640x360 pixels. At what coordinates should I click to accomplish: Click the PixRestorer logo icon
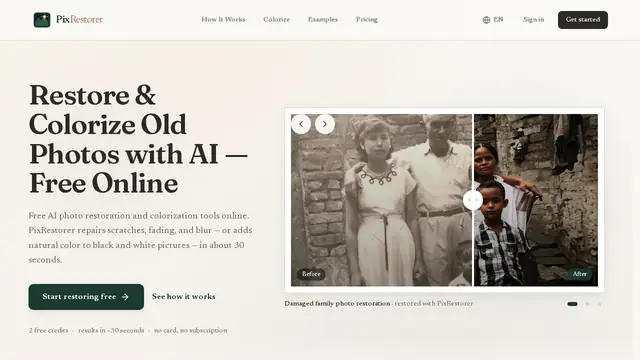42,20
